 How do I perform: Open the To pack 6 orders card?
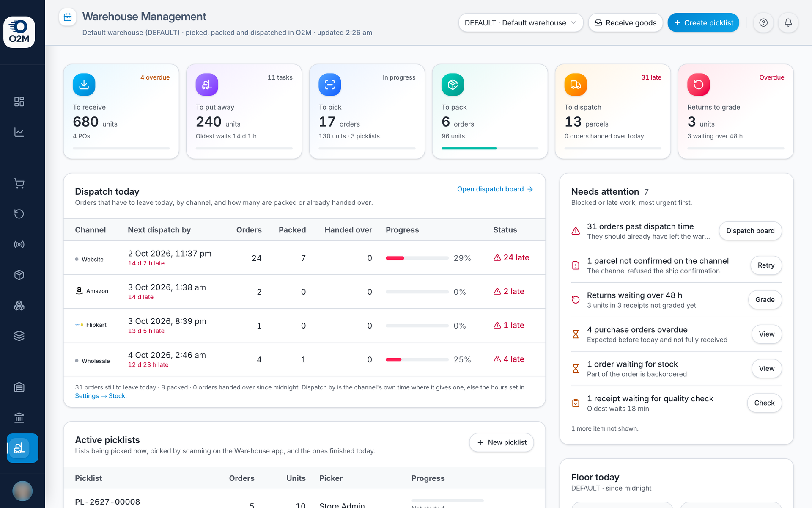pos(490,112)
